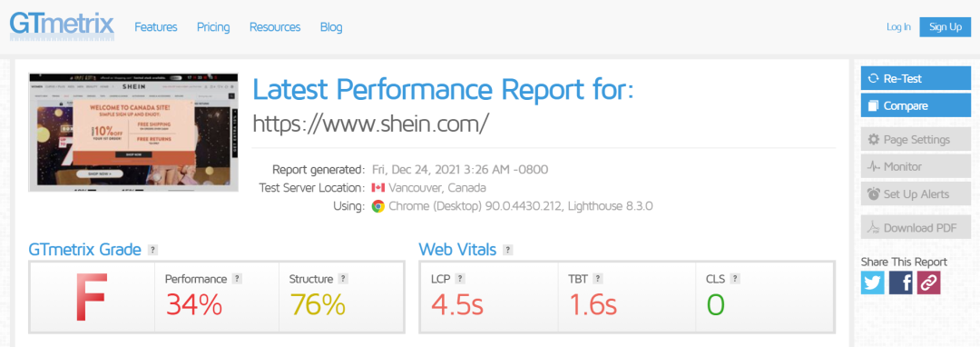This screenshot has width=980, height=347.
Task: Click the Log In link
Action: tap(898, 27)
